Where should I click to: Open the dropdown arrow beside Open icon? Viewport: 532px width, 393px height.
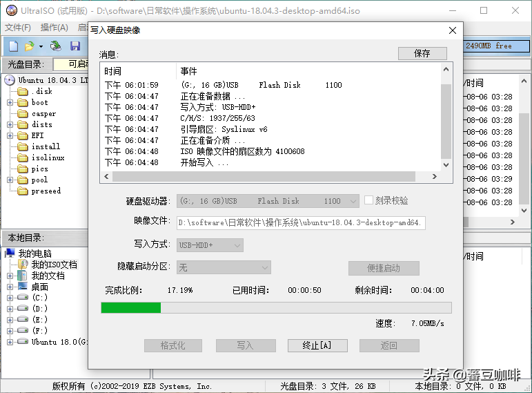click(41, 46)
